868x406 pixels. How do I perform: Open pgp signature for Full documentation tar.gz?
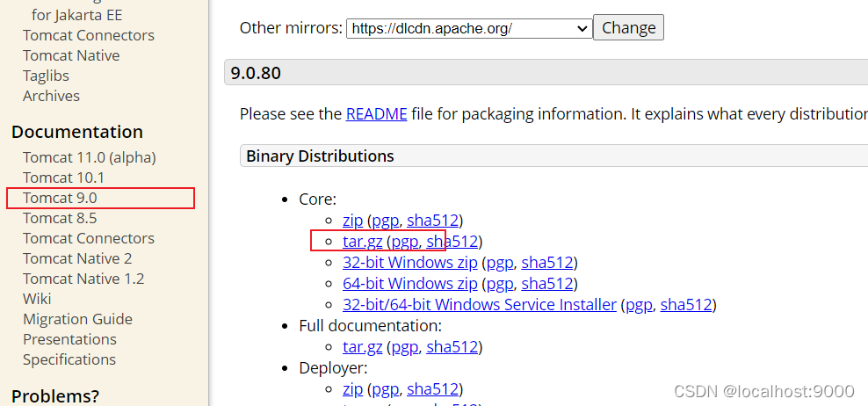[405, 347]
